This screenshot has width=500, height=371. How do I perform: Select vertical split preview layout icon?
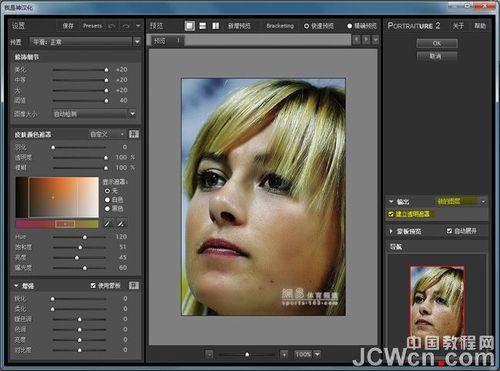pos(216,26)
